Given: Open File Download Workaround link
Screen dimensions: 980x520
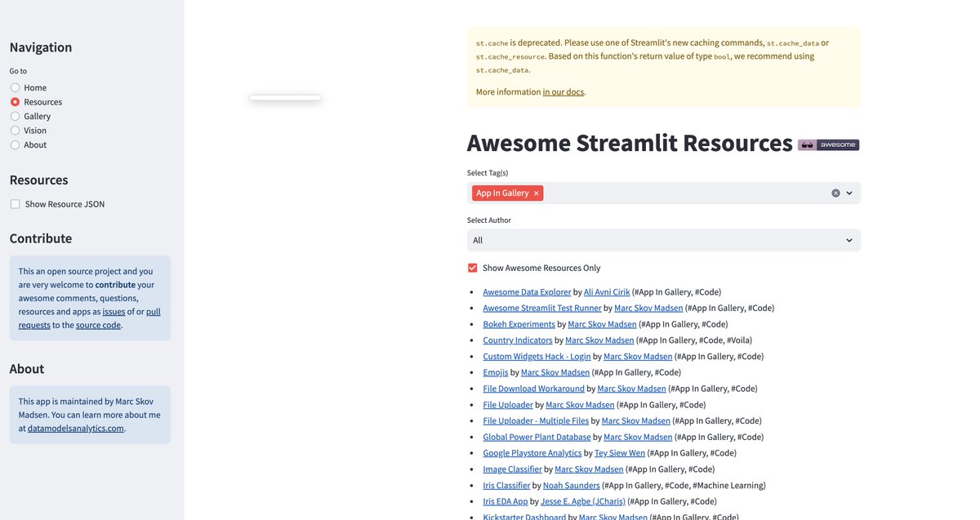Looking at the screenshot, I should pos(533,389).
